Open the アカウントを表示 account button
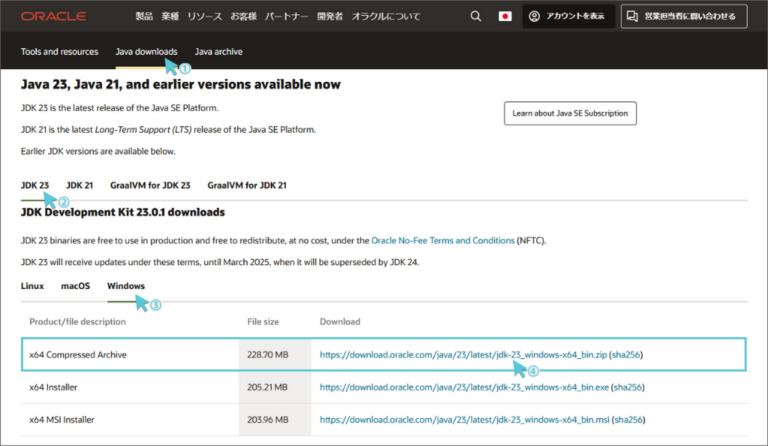Viewport: 768px width, 446px height. (x=568, y=17)
